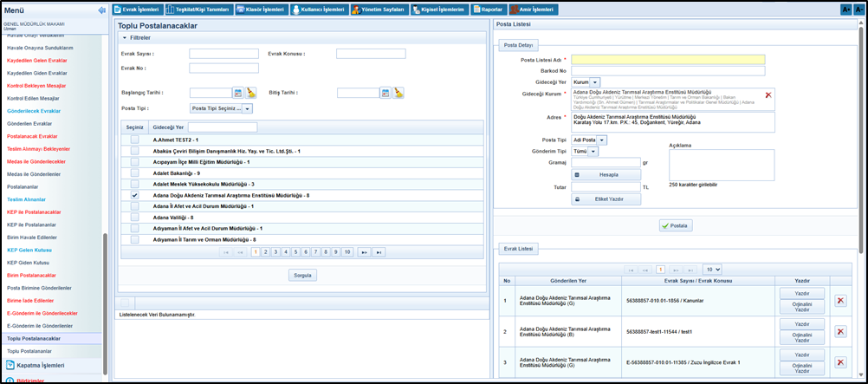Go to page 5 in Gideceği Yer pager
This screenshot has height=384, width=868.
click(295, 252)
